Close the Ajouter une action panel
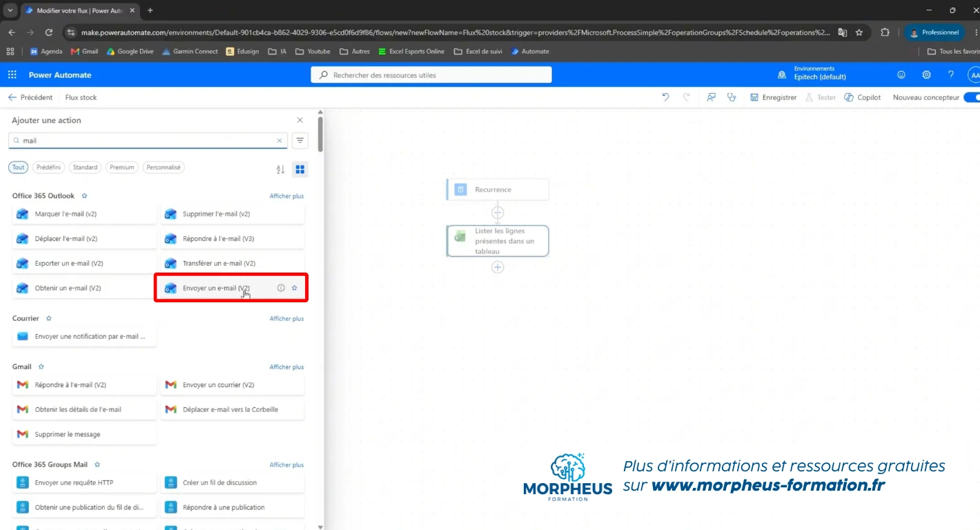 pyautogui.click(x=300, y=120)
